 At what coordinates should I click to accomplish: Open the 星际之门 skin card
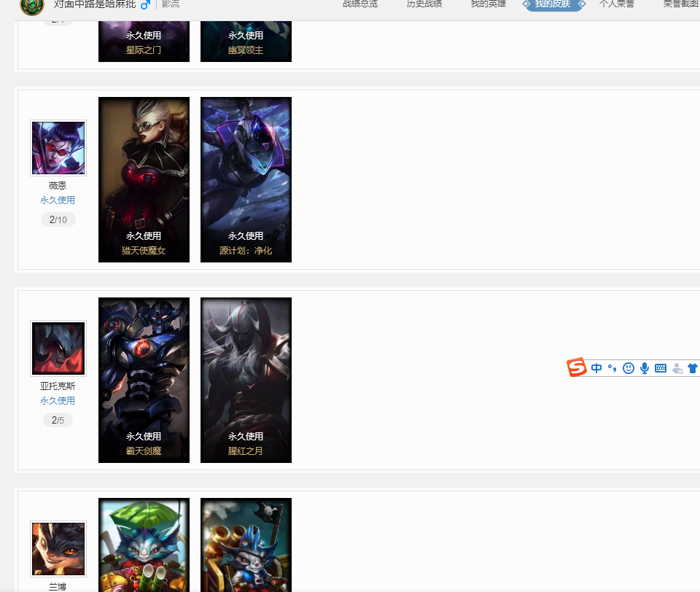click(144, 41)
